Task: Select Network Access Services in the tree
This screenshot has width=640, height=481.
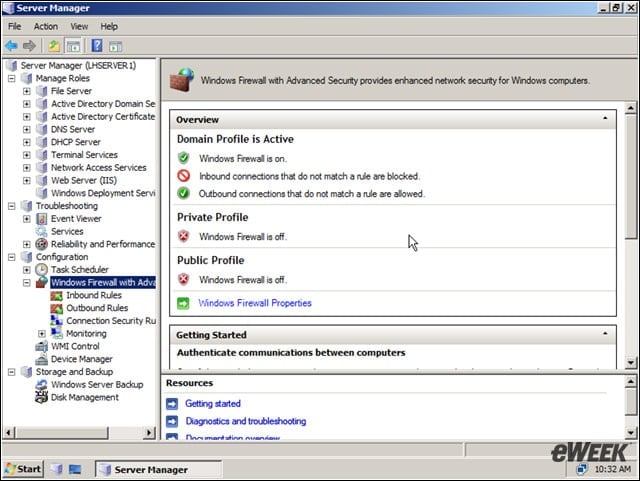Action: [98, 167]
